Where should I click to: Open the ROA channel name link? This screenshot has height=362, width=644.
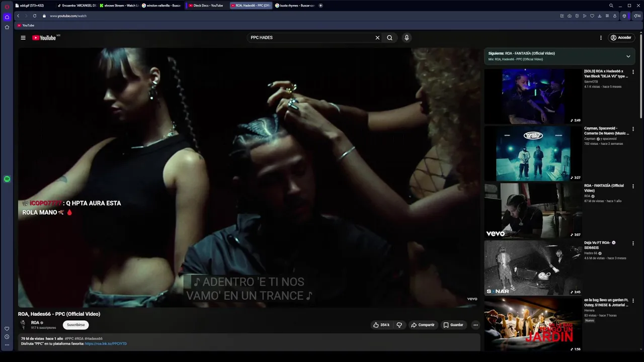point(35,323)
